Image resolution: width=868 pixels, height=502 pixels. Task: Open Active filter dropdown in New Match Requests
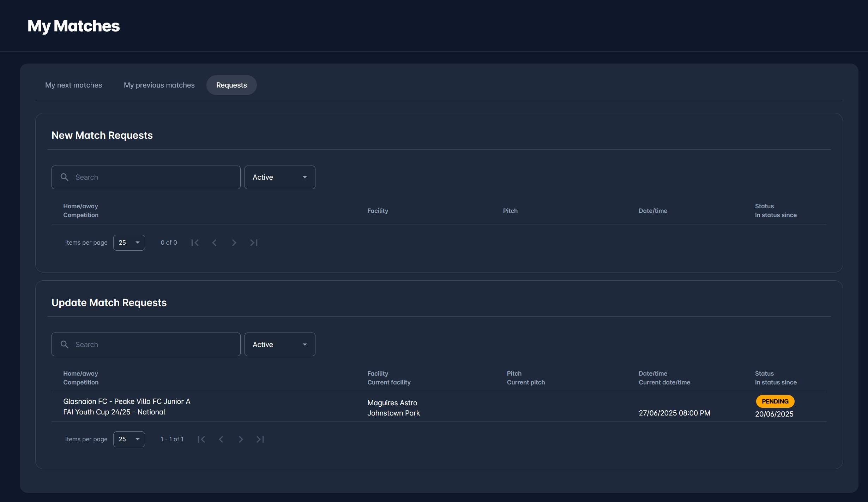coord(280,177)
